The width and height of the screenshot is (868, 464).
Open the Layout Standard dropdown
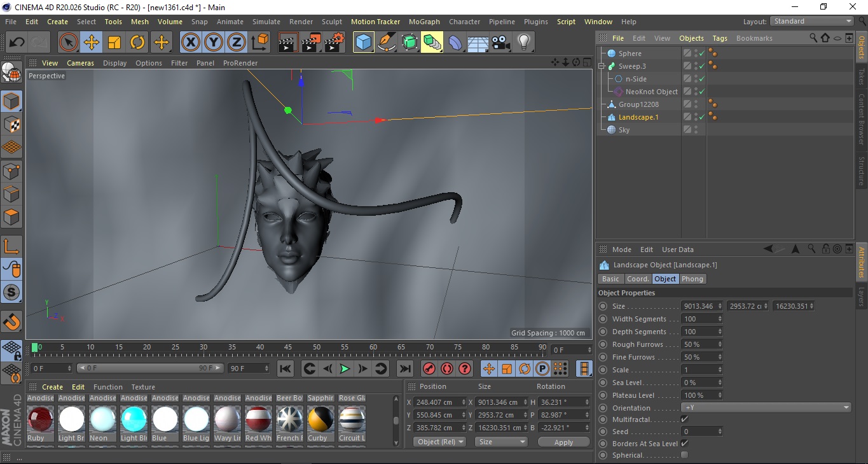812,21
